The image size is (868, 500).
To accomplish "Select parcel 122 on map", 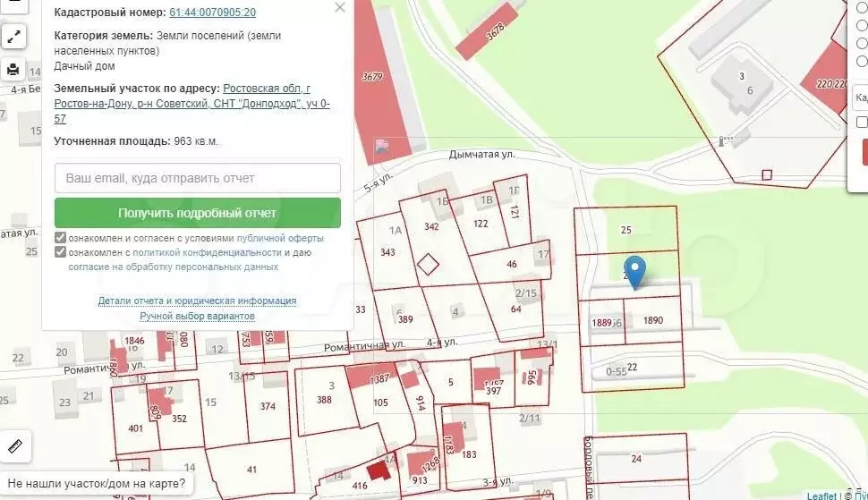I will (x=481, y=224).
